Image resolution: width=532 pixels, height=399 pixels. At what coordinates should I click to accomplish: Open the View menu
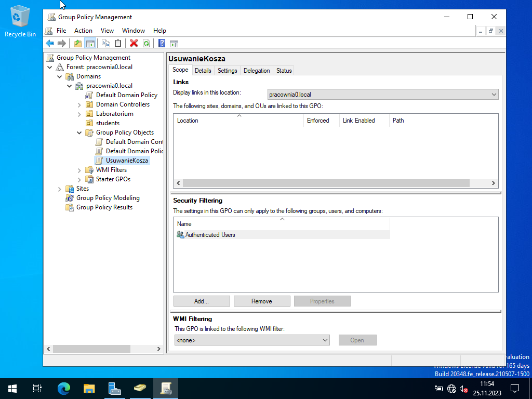[x=107, y=31]
